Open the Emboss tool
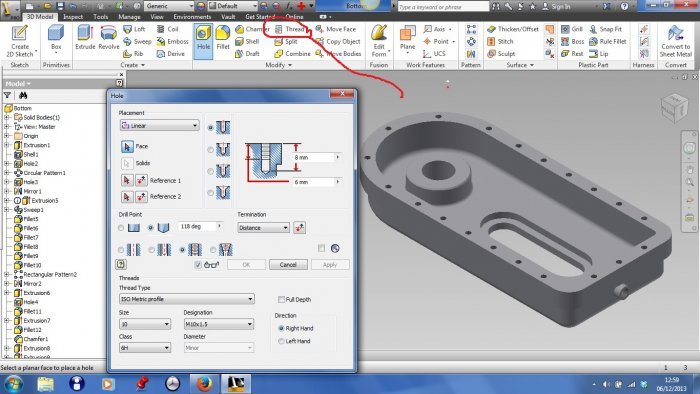This screenshot has width=700, height=394. click(172, 41)
